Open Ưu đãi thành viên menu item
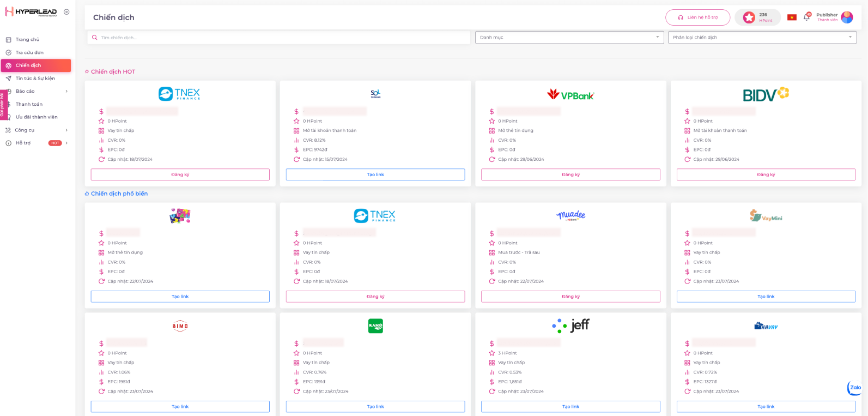Image resolution: width=868 pixels, height=416 pixels. point(36,117)
